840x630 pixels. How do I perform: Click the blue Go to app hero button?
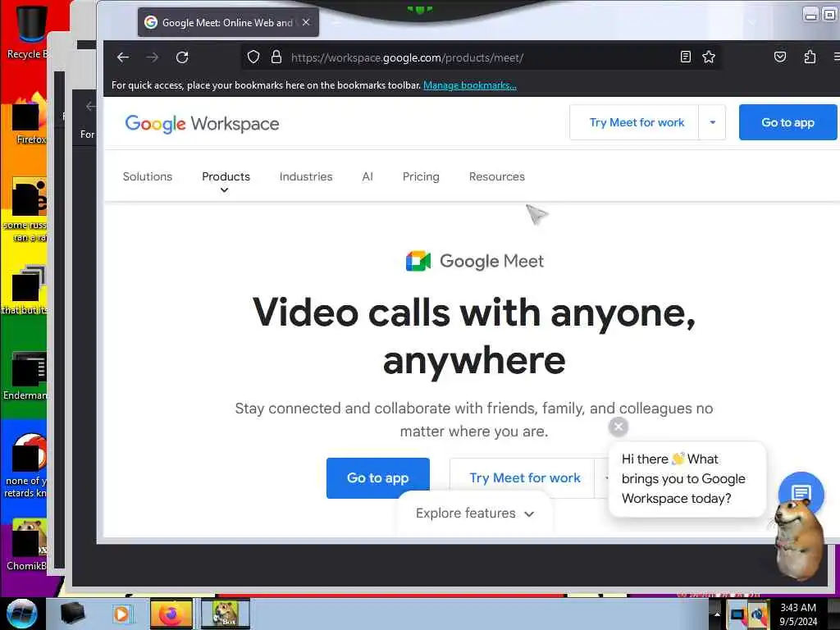click(377, 478)
